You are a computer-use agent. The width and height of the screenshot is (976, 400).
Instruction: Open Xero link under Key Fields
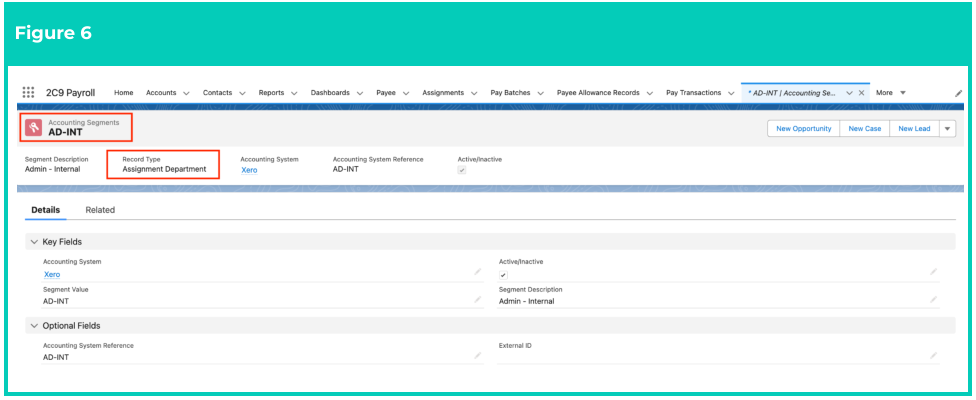coord(52,274)
